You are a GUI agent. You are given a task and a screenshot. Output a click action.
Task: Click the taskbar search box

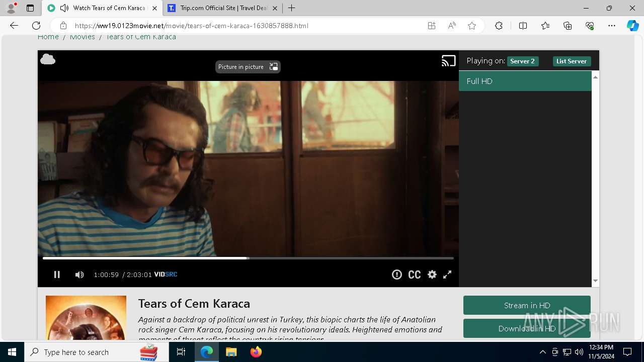(97, 352)
